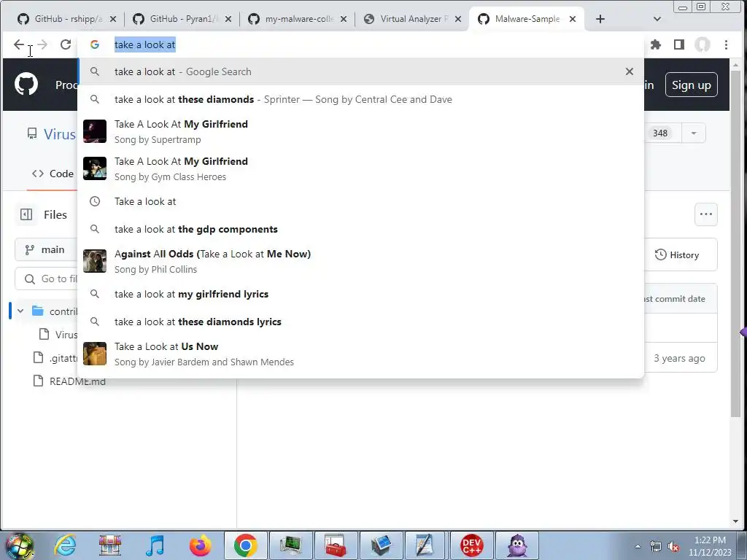Viewport: 747px width, 560px height.
Task: Select 'take a look at - Google Search' suggestion
Action: tap(360, 71)
